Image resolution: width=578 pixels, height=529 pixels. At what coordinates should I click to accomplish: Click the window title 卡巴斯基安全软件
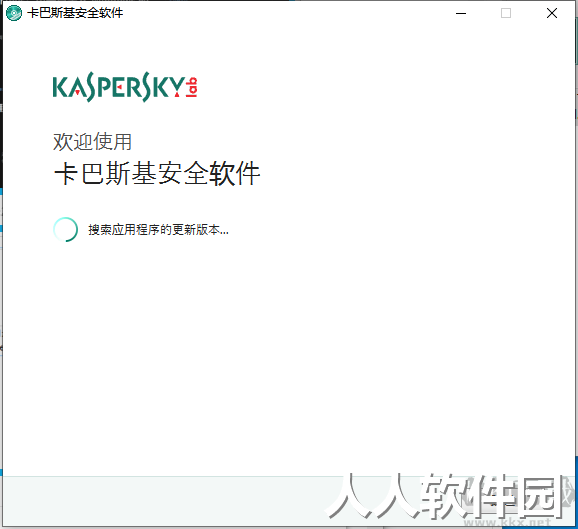(x=75, y=13)
